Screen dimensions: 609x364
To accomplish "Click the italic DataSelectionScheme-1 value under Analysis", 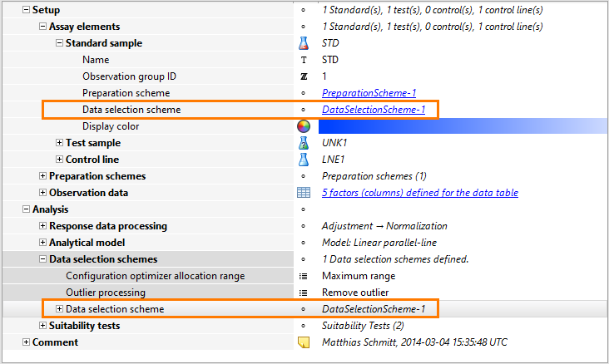I will tap(374, 309).
